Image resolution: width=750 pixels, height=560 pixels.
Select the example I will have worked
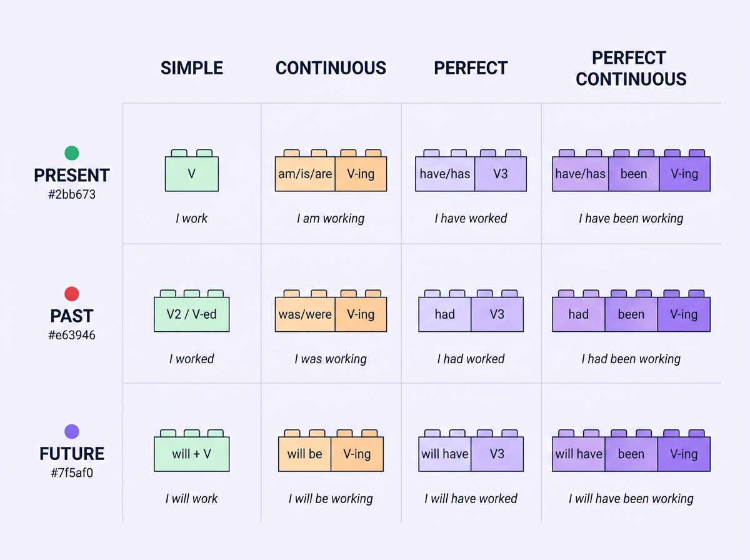(x=471, y=499)
